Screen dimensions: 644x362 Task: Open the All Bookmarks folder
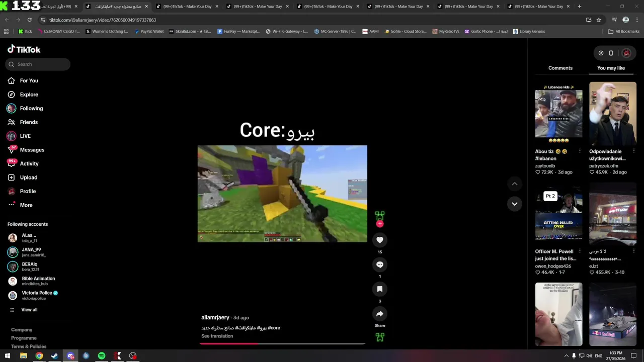tap(623, 31)
